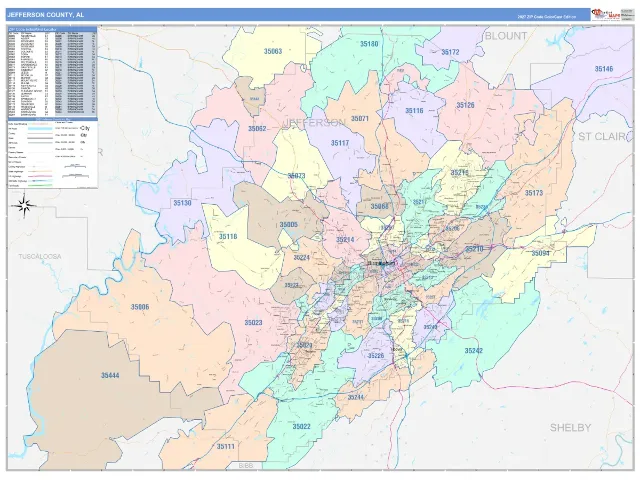The image size is (640, 480).
Task: Click the 35130 ZIP code label
Action: pyautogui.click(x=182, y=203)
